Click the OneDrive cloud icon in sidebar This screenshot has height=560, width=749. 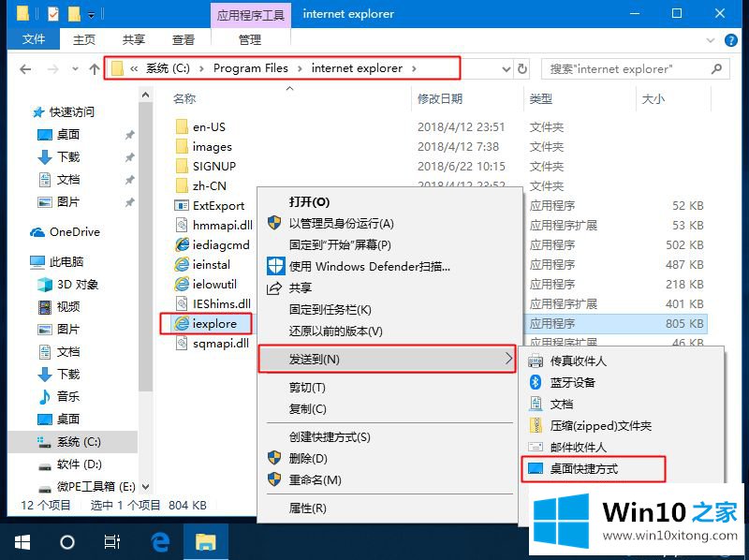click(37, 232)
